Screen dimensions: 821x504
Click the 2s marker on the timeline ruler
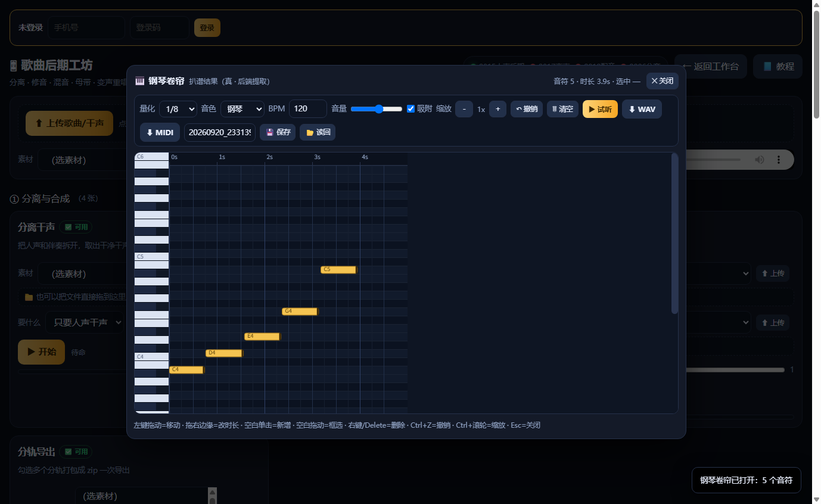pos(269,157)
